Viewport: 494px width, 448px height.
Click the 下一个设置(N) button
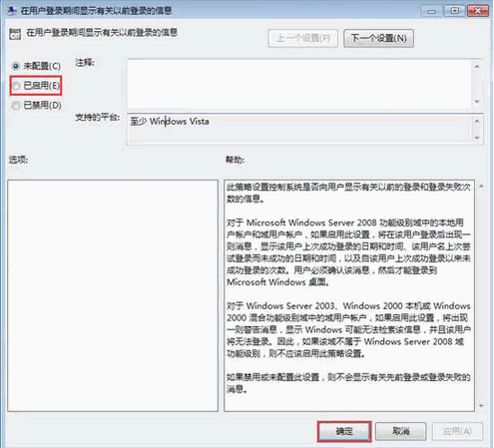(x=378, y=38)
